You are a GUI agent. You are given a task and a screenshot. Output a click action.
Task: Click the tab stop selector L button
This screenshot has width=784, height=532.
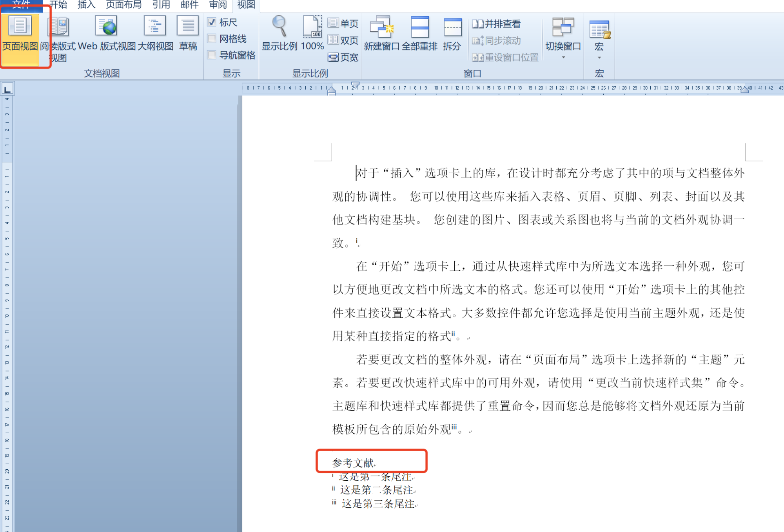(x=7, y=89)
